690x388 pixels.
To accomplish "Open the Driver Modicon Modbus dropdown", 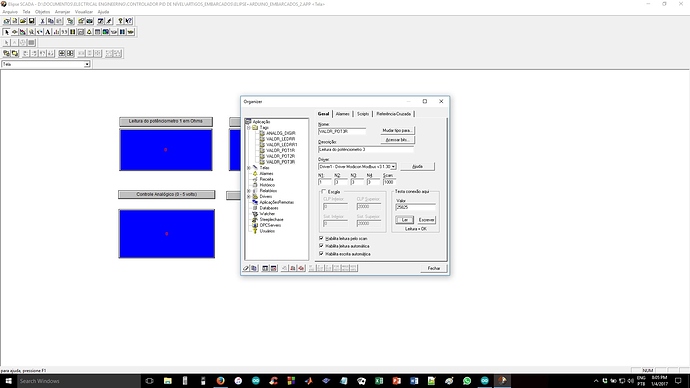I will (393, 167).
